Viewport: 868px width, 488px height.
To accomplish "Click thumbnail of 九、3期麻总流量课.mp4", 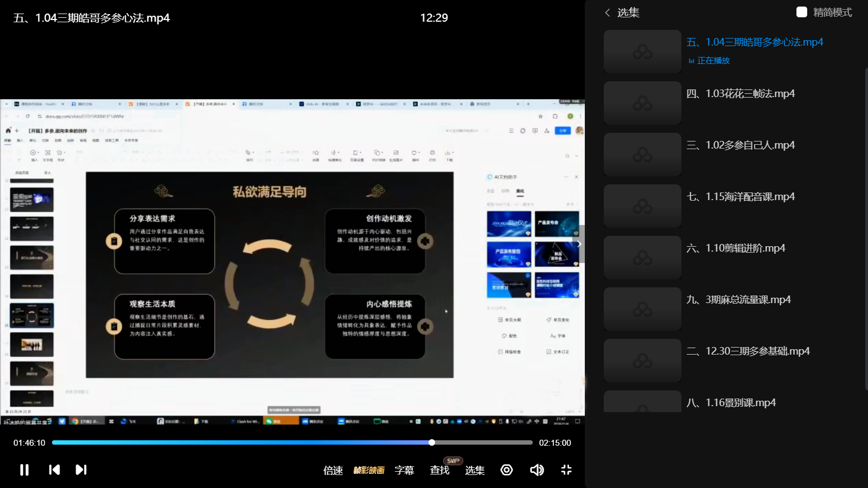I will click(x=642, y=309).
